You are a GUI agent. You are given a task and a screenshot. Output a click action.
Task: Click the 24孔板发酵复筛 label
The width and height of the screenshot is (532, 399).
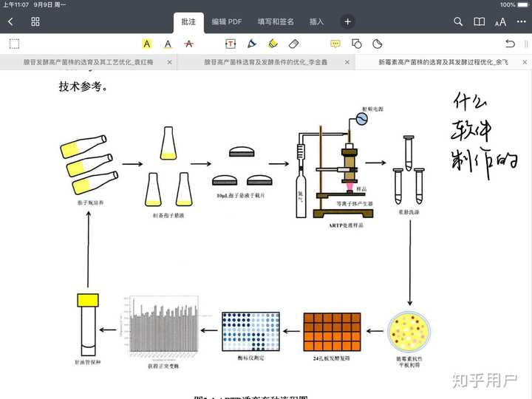point(332,358)
